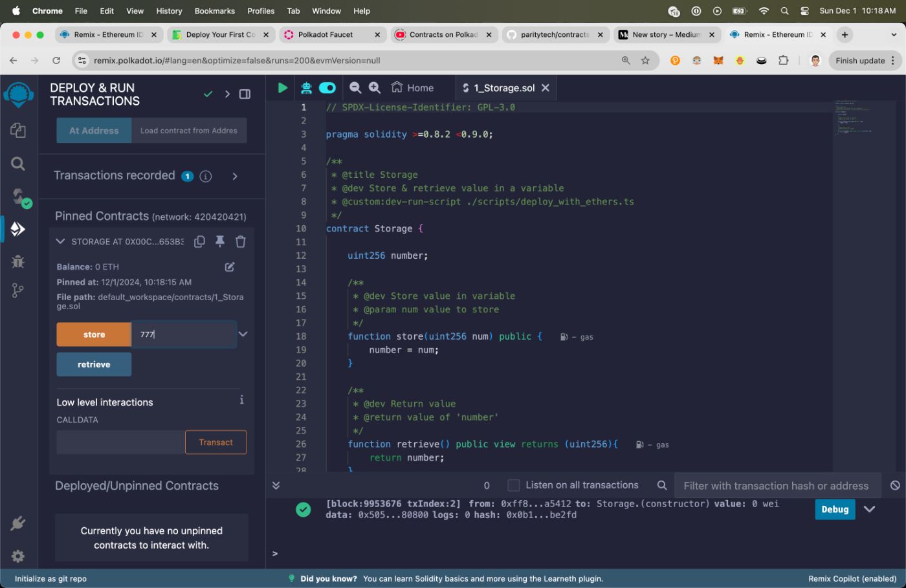906x588 pixels.
Task: Click the edit icon beside Balance
Action: tap(230, 267)
